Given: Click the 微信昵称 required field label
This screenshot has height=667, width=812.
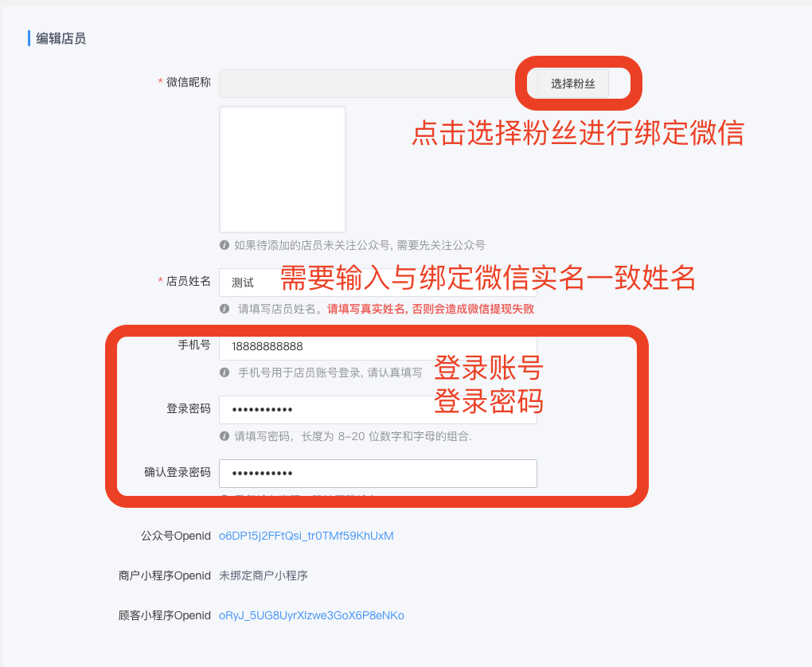Looking at the screenshot, I should pos(185,82).
